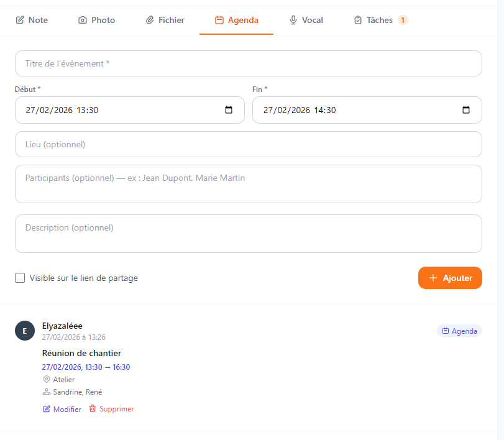This screenshot has height=440, width=504.
Task: Click the paperclip icon on Fichier tab
Action: 150,21
